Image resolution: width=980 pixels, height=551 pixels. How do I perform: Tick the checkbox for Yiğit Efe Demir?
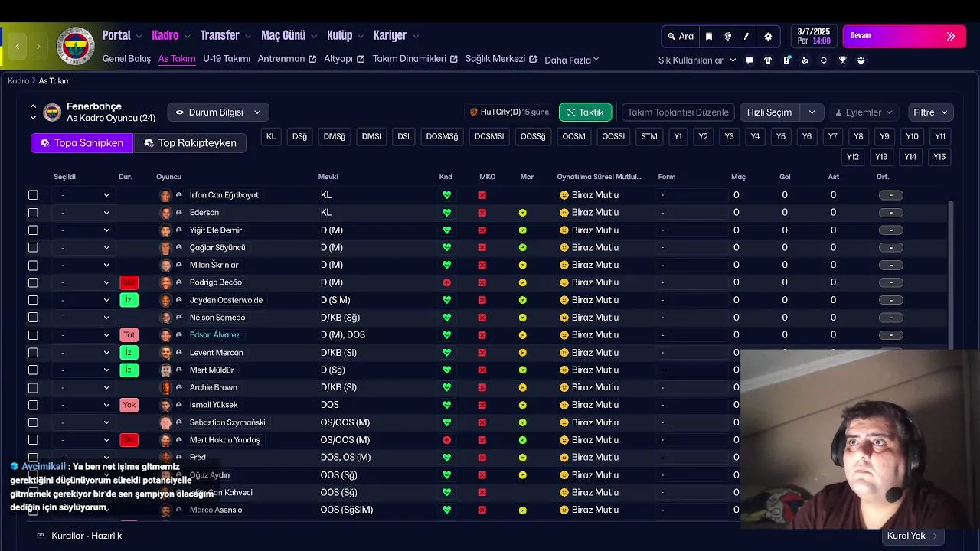pos(33,230)
